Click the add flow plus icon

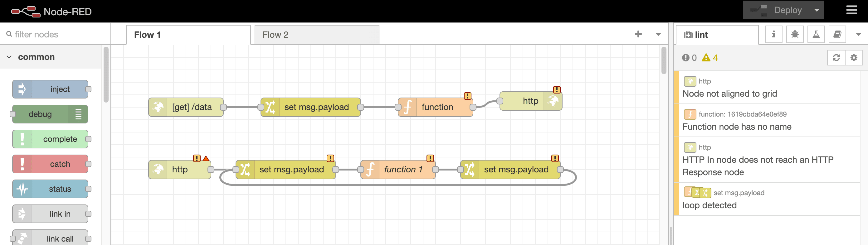tap(638, 34)
